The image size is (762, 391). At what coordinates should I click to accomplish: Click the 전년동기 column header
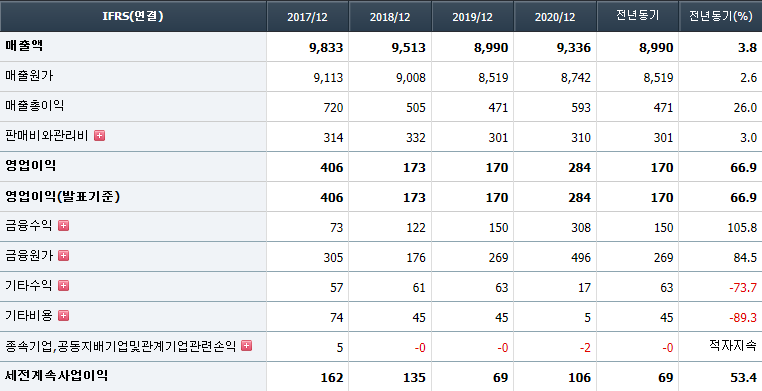pos(638,16)
